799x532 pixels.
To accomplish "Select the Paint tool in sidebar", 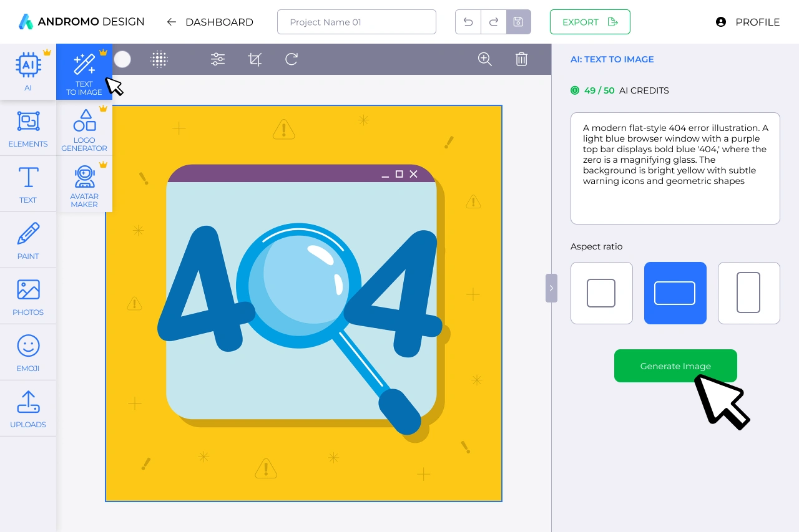I will (x=28, y=240).
